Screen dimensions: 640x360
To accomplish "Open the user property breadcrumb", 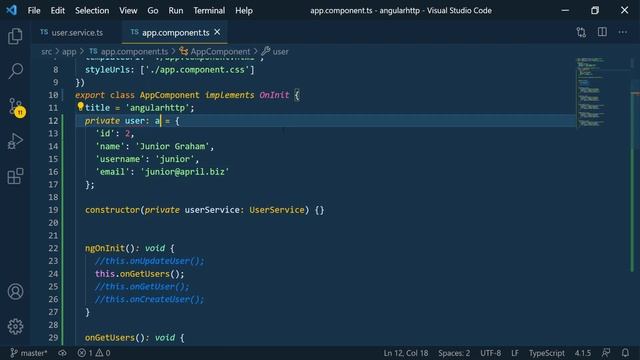I will [x=275, y=51].
